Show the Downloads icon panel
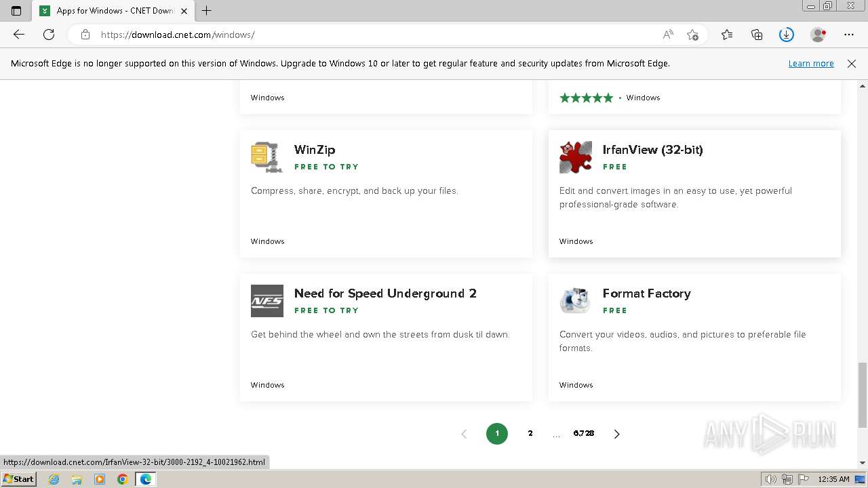Image resolution: width=868 pixels, height=488 pixels. point(787,35)
